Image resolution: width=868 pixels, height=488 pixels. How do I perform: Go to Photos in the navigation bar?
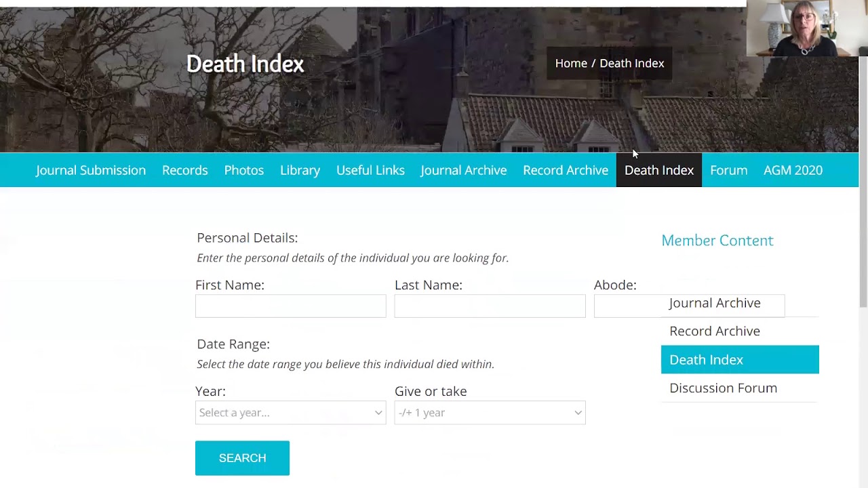pos(244,170)
